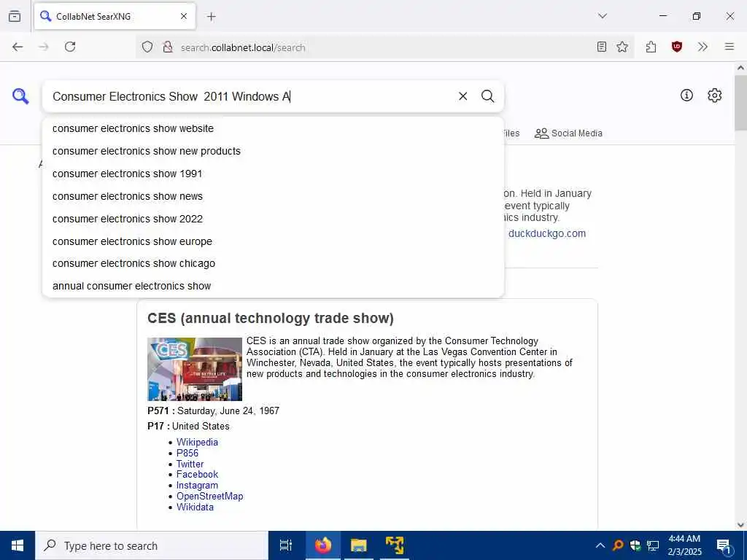Open network tray icon

click(x=653, y=545)
